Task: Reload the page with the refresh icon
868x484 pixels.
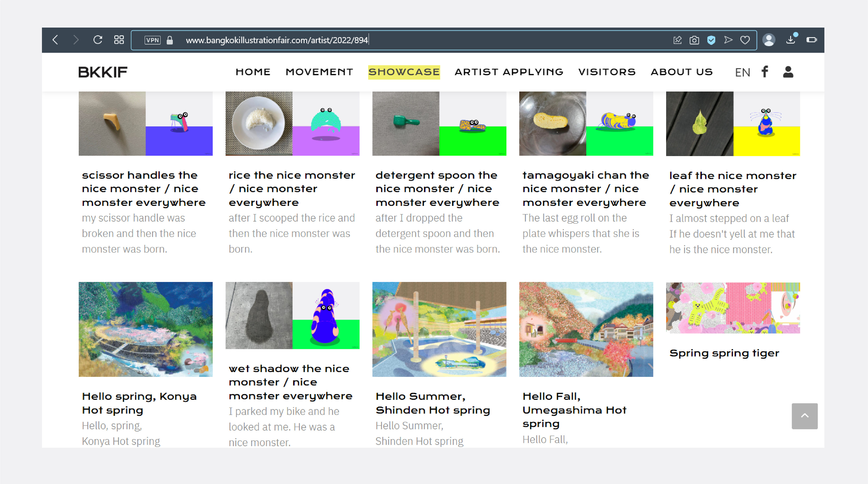Action: [x=98, y=40]
